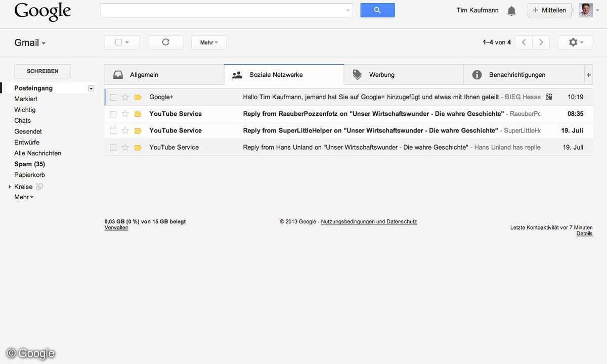Screen dimensions: 607x364
Task: Open the Papierkorb folder
Action: 29,175
